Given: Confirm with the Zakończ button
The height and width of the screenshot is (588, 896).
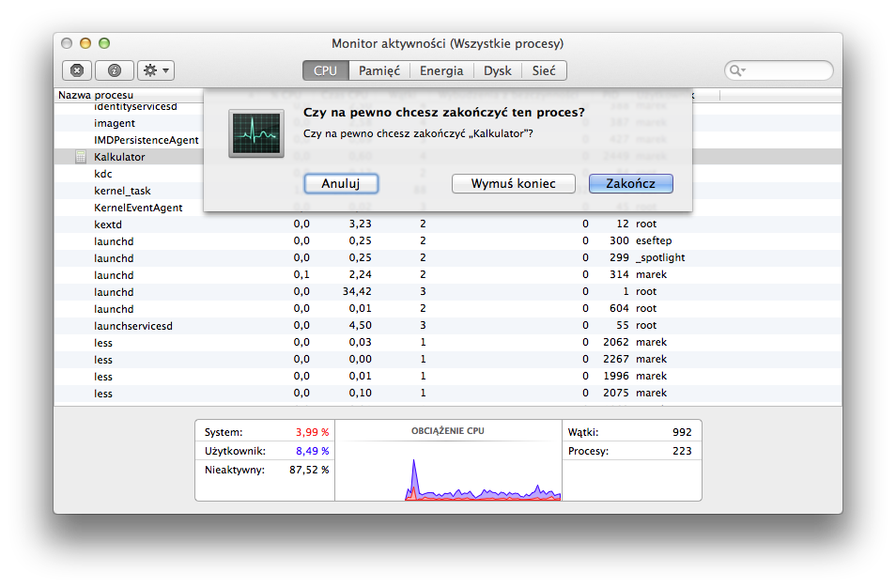Looking at the screenshot, I should click(630, 184).
